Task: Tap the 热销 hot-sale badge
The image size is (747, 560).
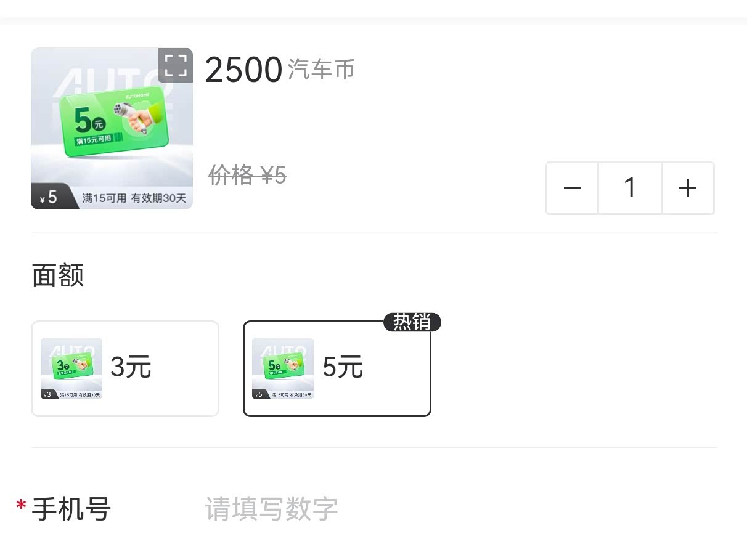Action: pyautogui.click(x=412, y=322)
